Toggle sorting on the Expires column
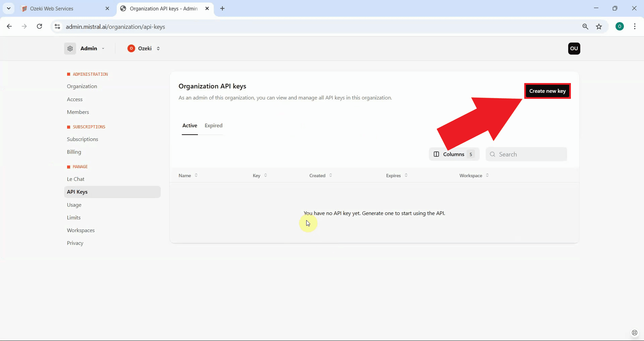This screenshot has width=644, height=341. click(x=406, y=175)
